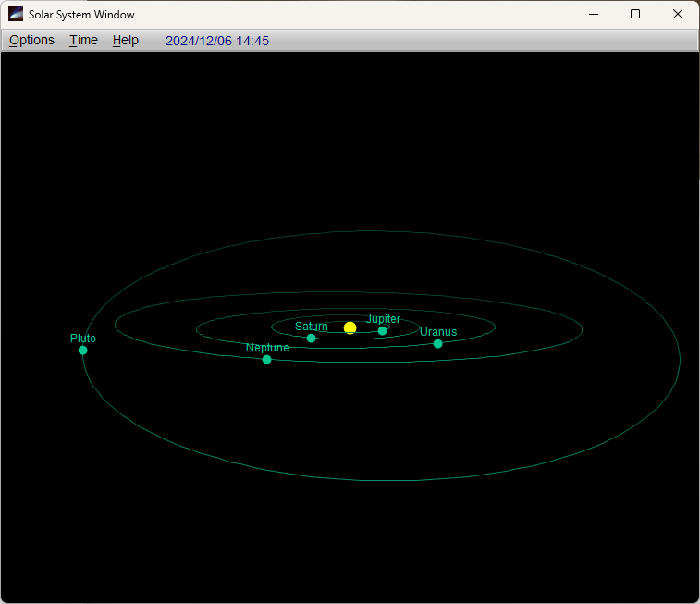Click the Solar System app icon

16,14
